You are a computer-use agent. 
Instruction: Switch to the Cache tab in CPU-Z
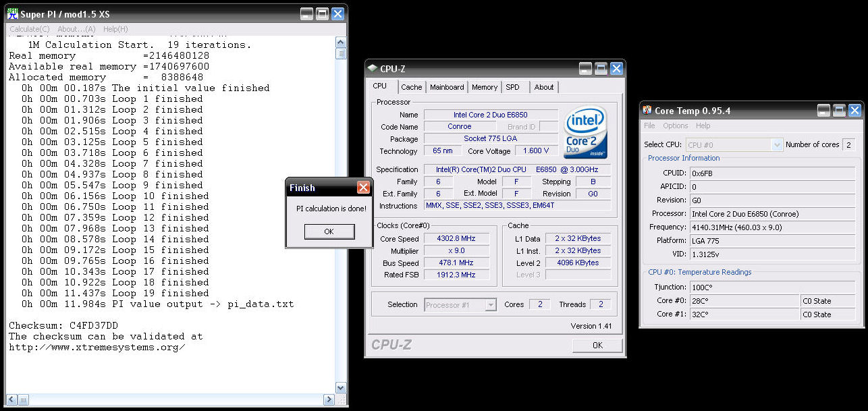(x=412, y=87)
